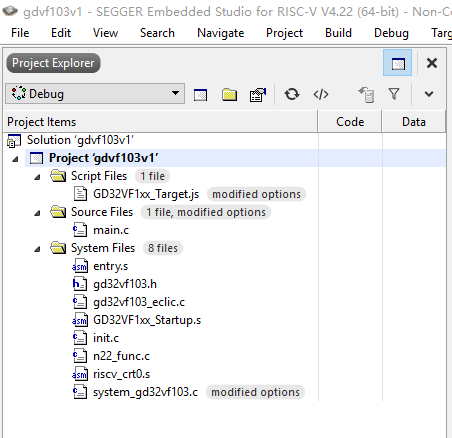Click the add new project toolbar icon
Viewport: 452px width, 438px height.
[200, 95]
